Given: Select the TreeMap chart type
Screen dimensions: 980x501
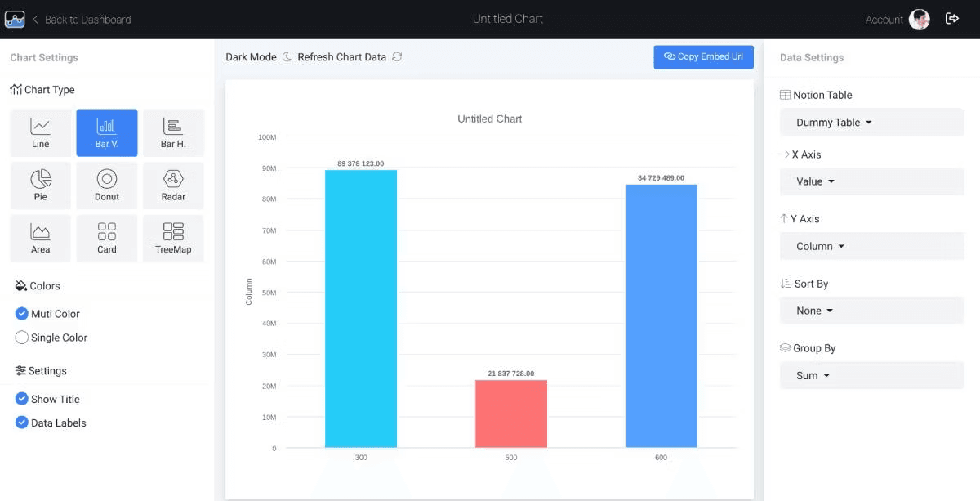Looking at the screenshot, I should (173, 237).
